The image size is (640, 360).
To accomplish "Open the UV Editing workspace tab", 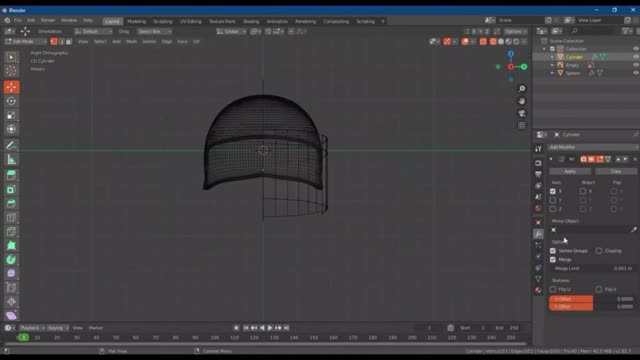I will (191, 21).
